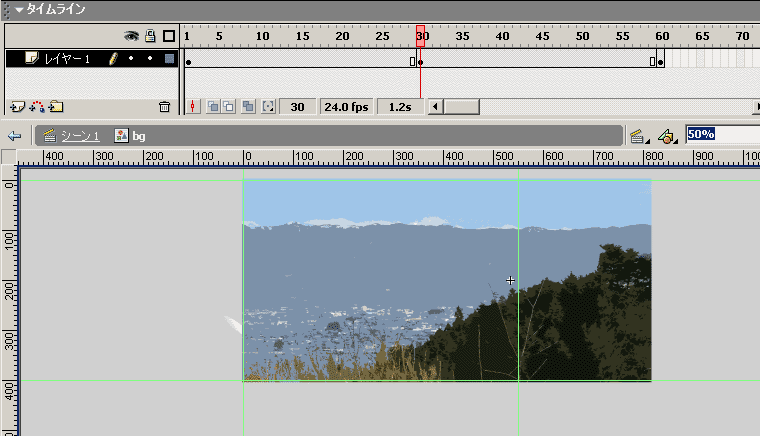Viewport: 760px width, 436px height.
Task: Center the frame on playhead
Action: [193, 107]
